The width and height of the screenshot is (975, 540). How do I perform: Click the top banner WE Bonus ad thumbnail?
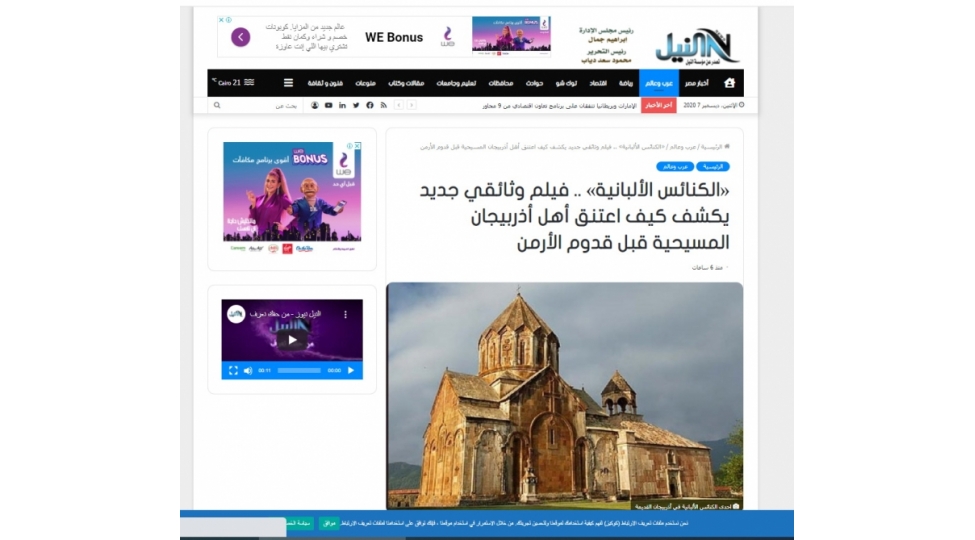click(x=511, y=37)
